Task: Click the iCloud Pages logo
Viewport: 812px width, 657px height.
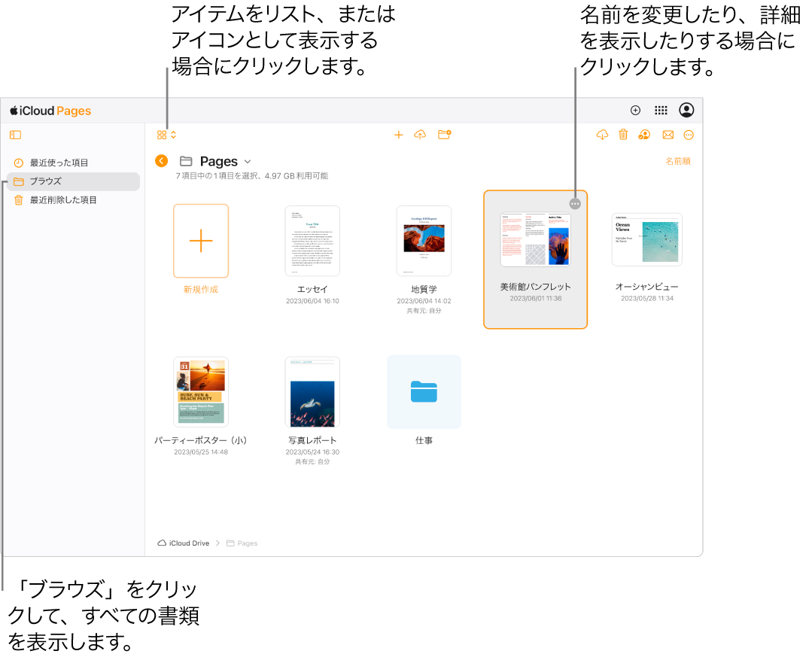Action: (50, 111)
